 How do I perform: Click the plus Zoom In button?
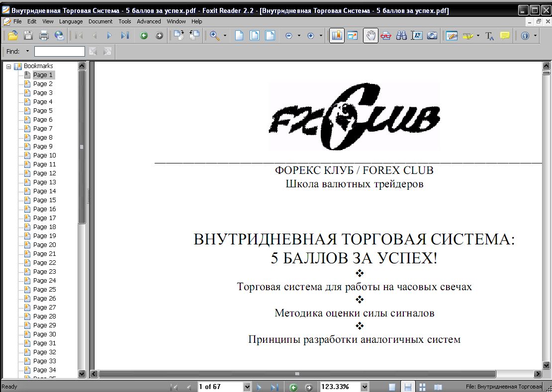(310, 35)
